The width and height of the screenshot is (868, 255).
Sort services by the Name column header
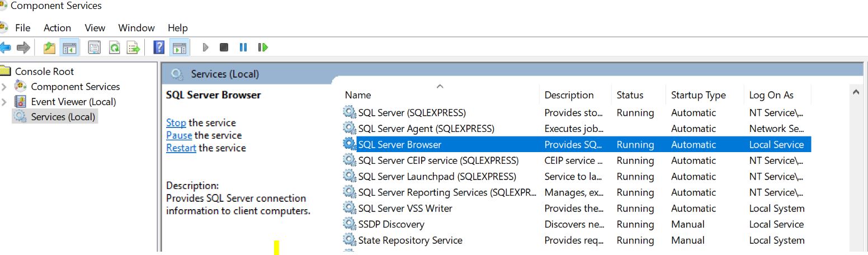(358, 95)
